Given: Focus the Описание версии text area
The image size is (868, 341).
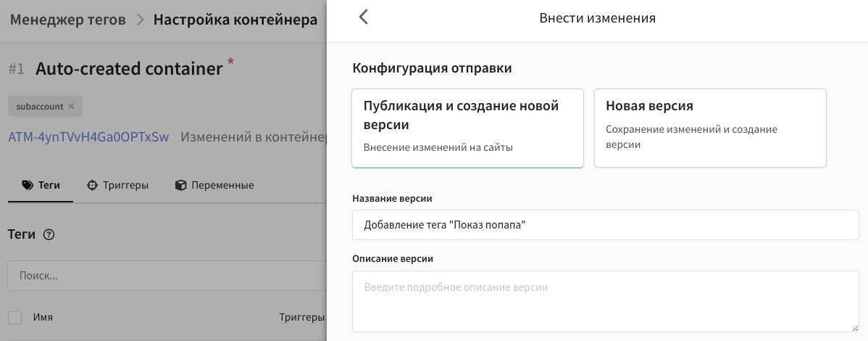Looking at the screenshot, I should coord(605,302).
